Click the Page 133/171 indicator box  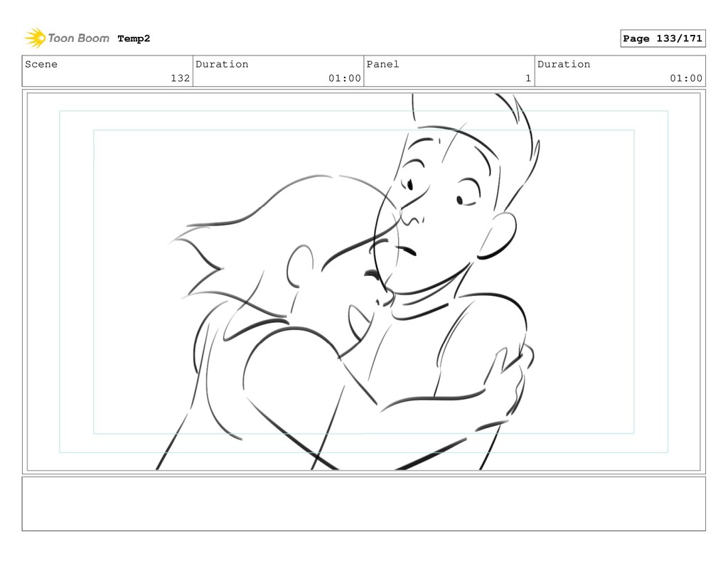pos(663,38)
